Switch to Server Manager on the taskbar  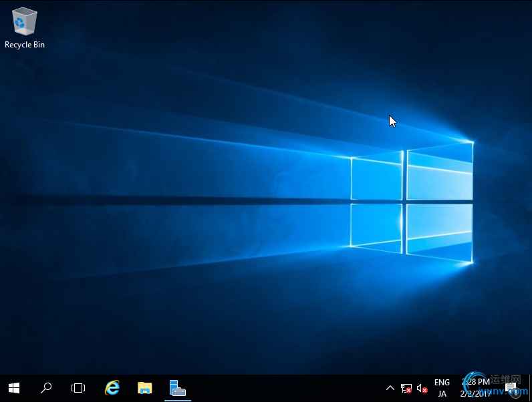tap(178, 388)
